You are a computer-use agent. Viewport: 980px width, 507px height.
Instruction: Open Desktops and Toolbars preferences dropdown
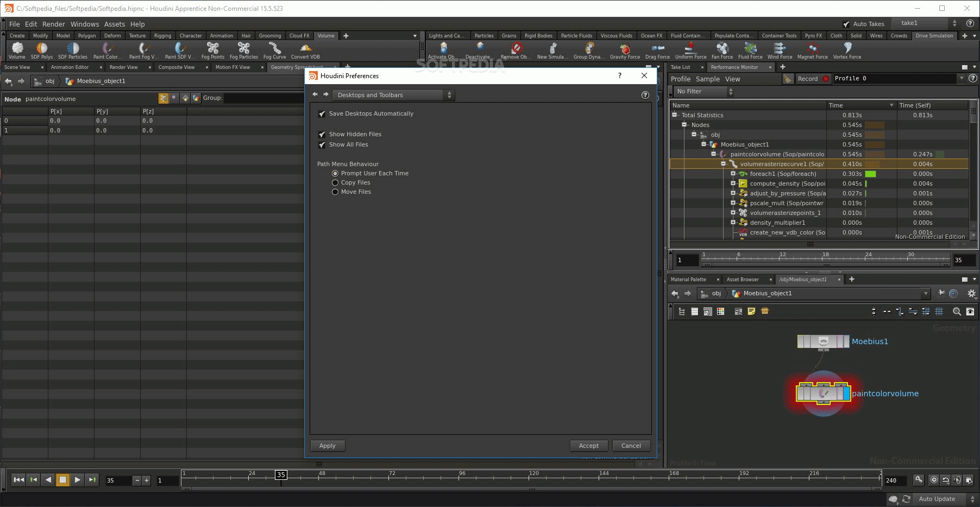[393, 95]
